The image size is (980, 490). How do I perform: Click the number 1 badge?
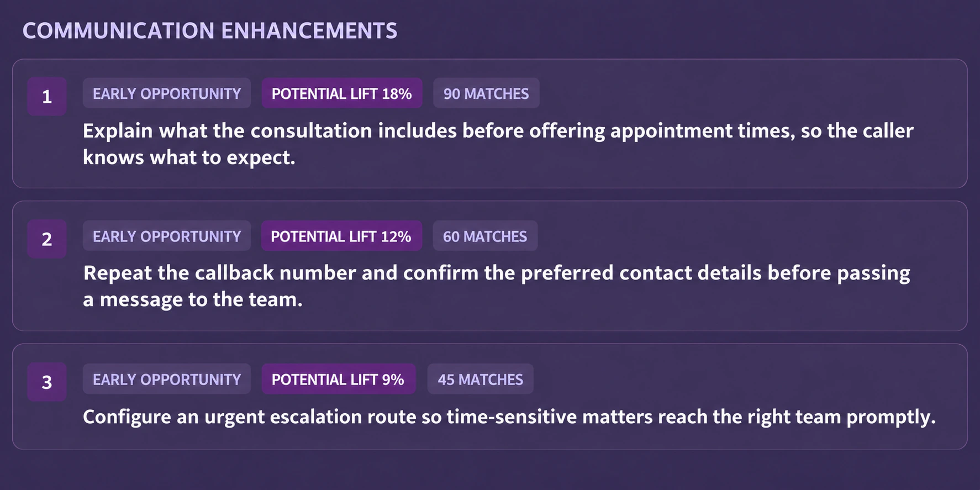(x=47, y=97)
